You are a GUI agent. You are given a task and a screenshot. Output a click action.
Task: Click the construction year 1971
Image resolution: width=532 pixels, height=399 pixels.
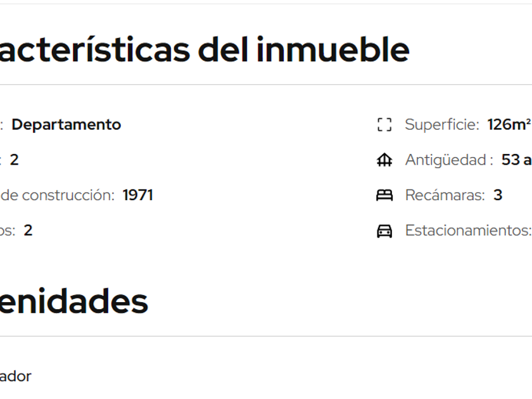click(x=138, y=195)
